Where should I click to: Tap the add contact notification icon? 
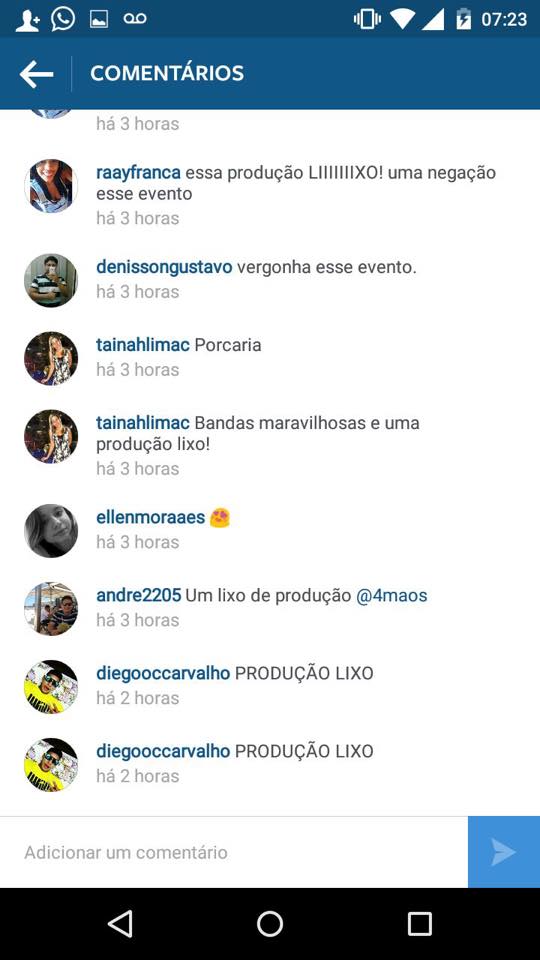coord(28,20)
